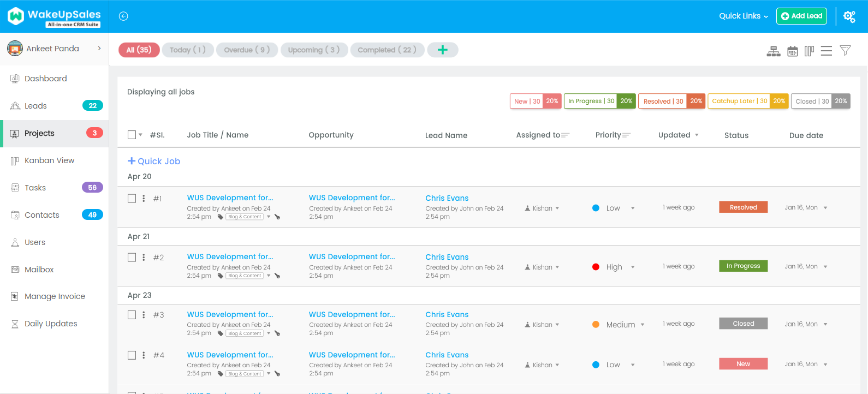Open the three-dot menu for job #3

pos(144,315)
